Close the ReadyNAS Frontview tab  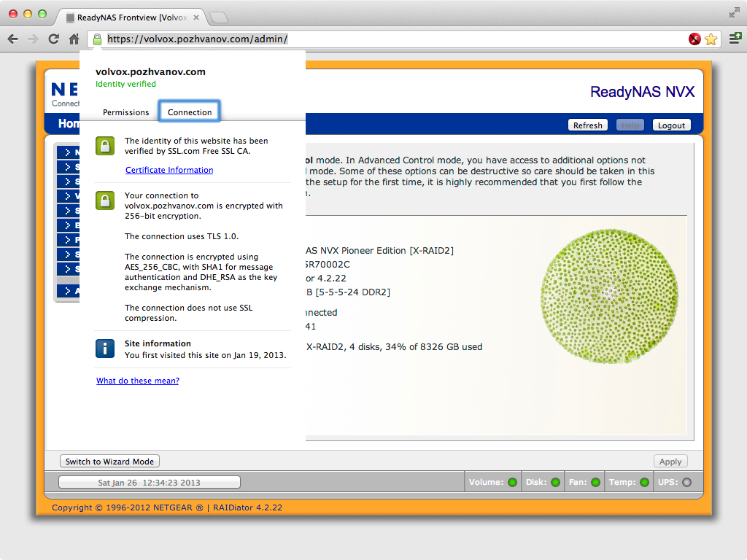point(196,17)
